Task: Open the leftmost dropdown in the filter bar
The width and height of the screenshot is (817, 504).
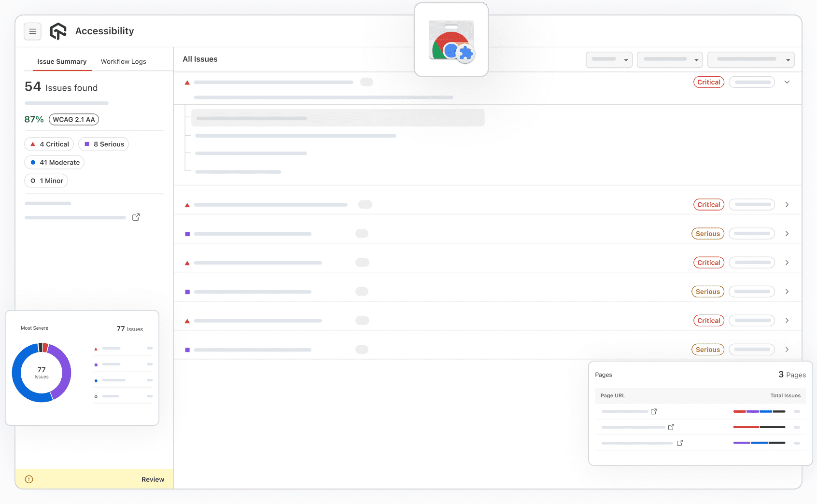Action: [609, 59]
